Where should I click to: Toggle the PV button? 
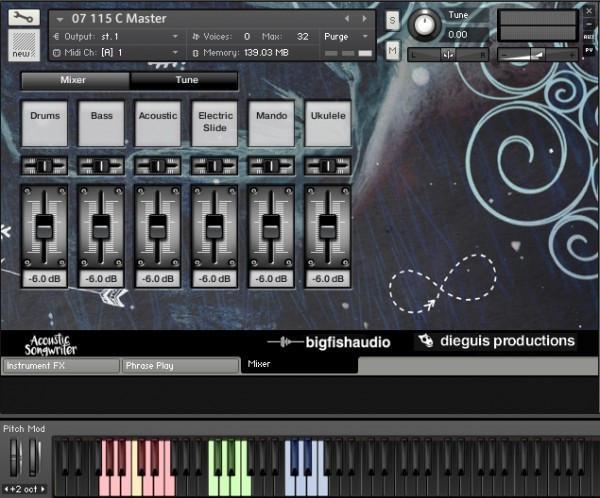point(589,50)
